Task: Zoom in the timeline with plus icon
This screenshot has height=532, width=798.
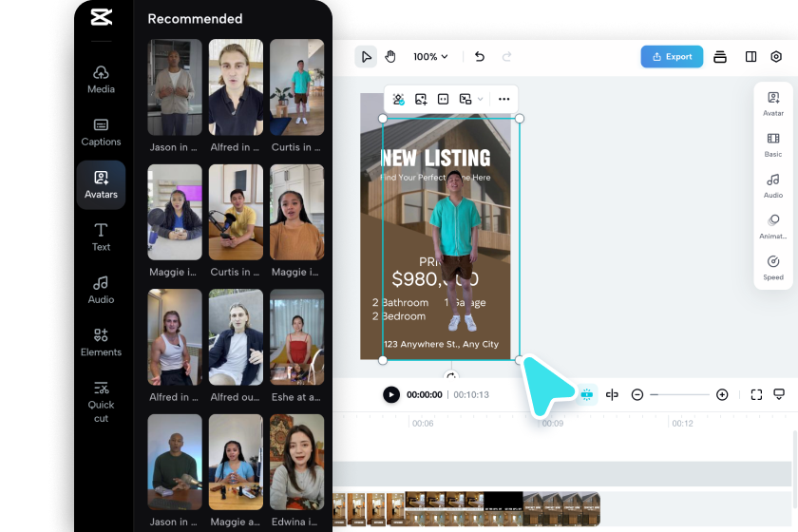Action: click(722, 394)
